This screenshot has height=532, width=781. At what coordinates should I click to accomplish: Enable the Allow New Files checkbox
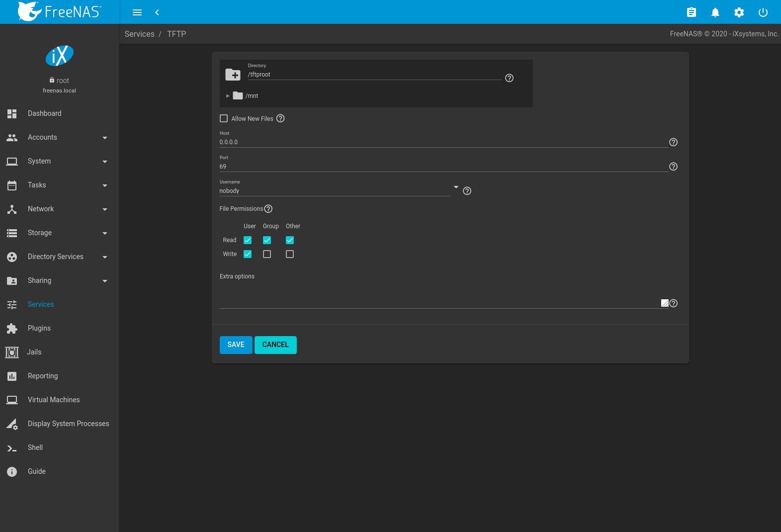pyautogui.click(x=224, y=118)
